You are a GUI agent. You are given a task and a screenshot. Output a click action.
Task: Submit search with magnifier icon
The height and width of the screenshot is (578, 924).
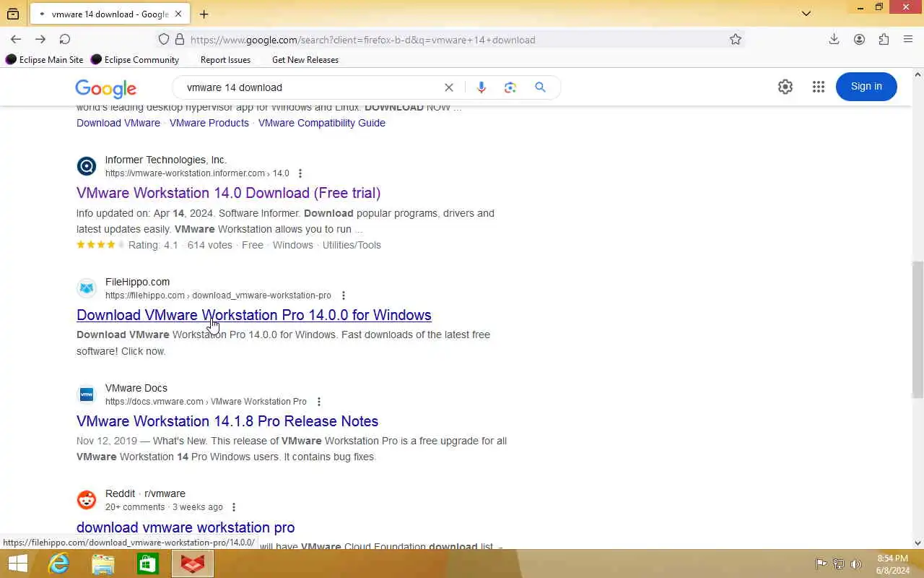pos(540,87)
